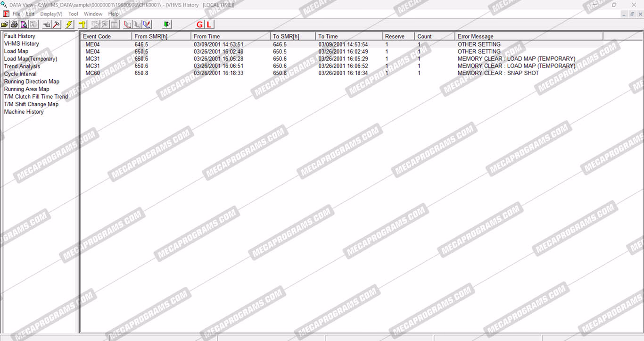Sort by the Event Code column header
The width and height of the screenshot is (644, 341).
click(106, 36)
